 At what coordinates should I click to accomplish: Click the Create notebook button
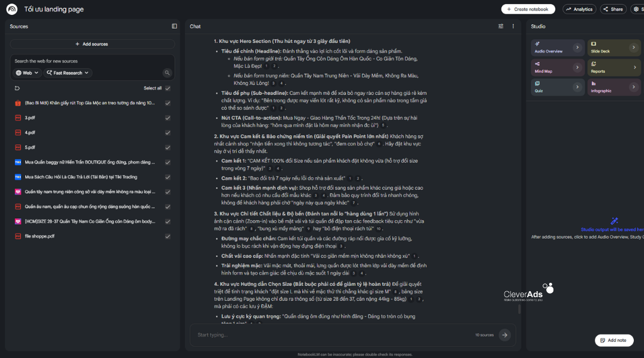pos(528,9)
